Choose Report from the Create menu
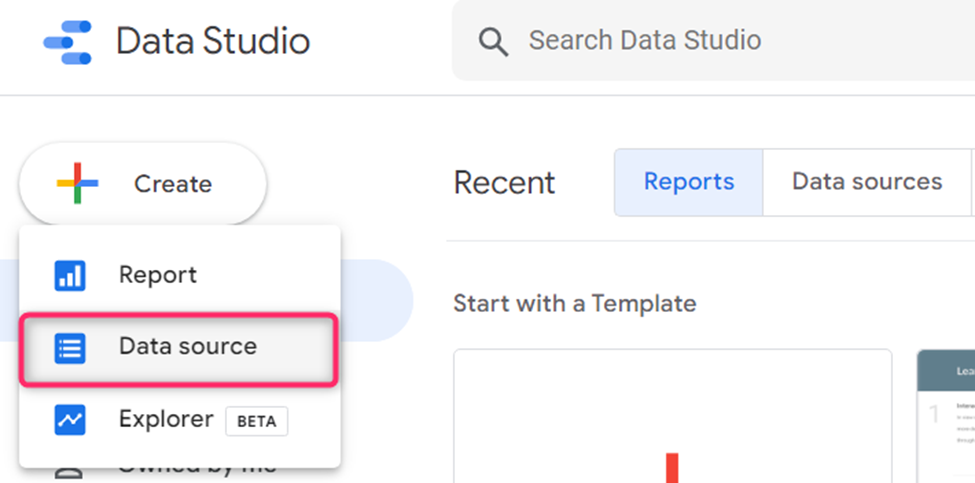Viewport: 975px width, 483px height. point(180,275)
